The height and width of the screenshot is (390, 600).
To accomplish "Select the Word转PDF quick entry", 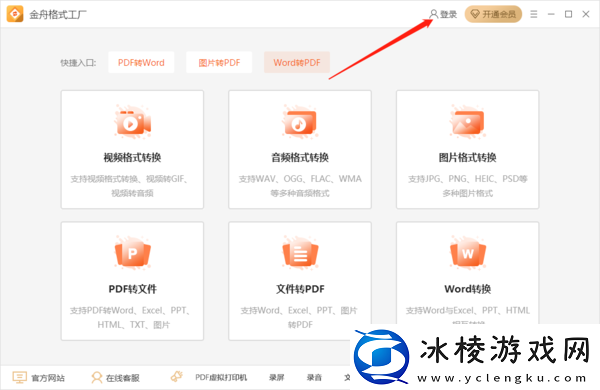I will point(297,62).
